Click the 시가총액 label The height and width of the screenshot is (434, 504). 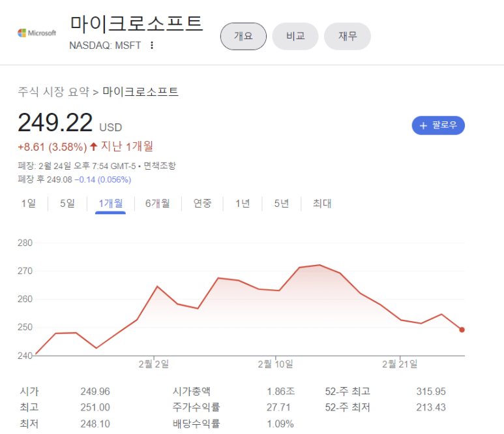[192, 392]
